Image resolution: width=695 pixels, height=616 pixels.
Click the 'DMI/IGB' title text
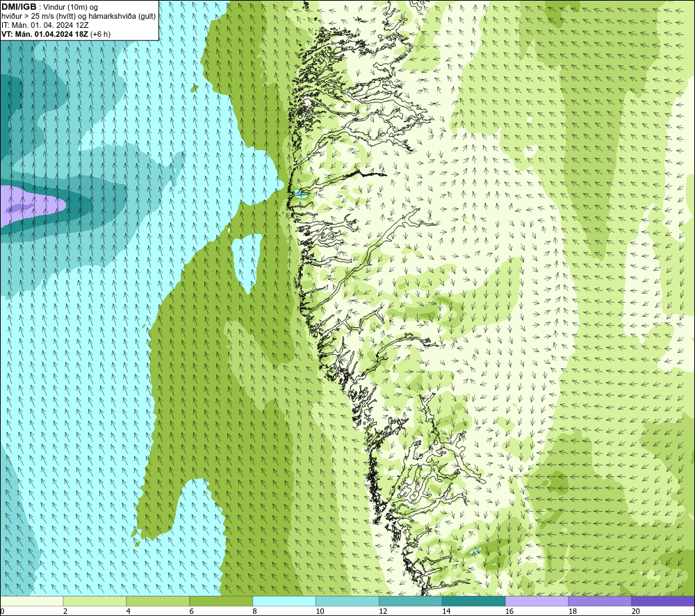click(x=19, y=7)
